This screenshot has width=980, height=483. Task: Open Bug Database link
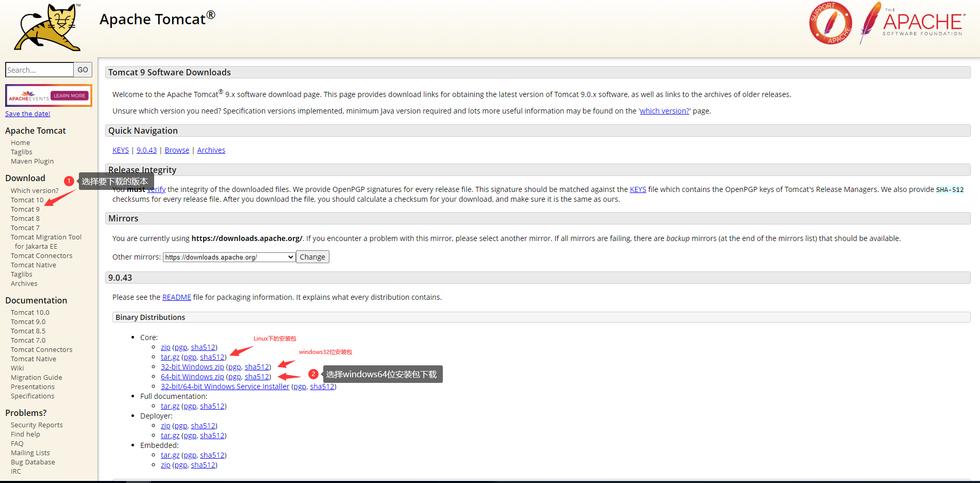pos(33,462)
